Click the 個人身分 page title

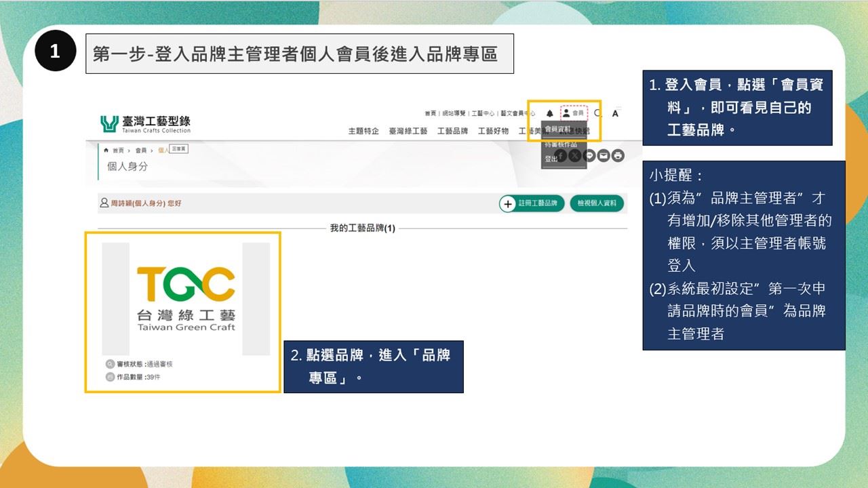[x=127, y=166]
